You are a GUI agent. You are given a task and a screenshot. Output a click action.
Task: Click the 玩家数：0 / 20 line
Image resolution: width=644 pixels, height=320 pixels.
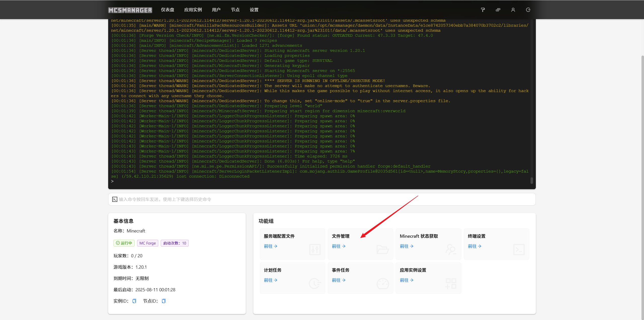coord(128,256)
